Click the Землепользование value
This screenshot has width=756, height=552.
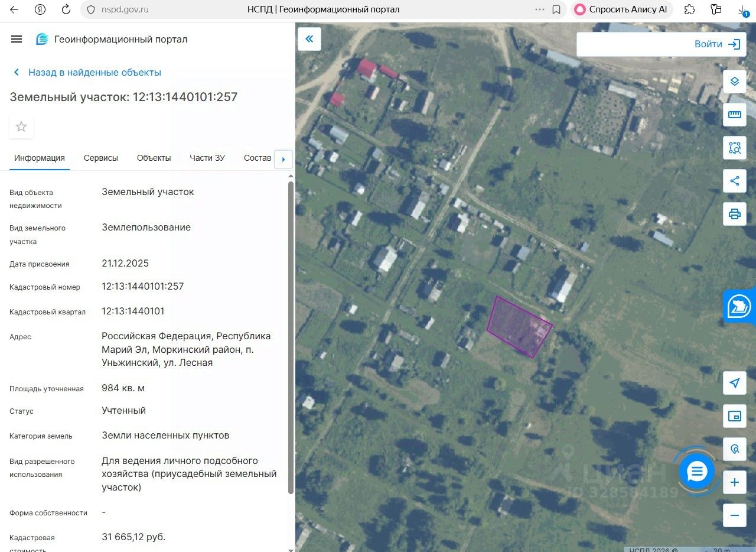(146, 227)
